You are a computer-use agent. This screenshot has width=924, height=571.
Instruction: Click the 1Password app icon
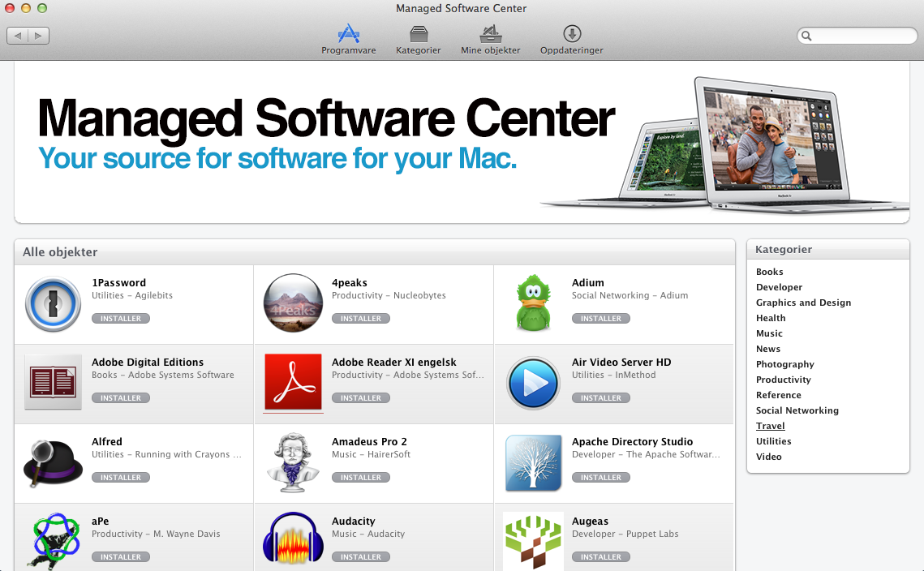[53, 304]
